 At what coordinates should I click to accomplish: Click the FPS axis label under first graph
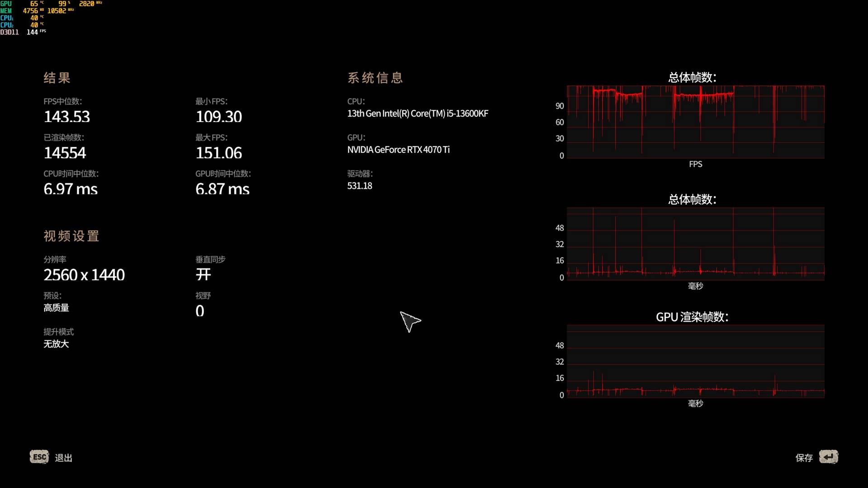pos(695,164)
